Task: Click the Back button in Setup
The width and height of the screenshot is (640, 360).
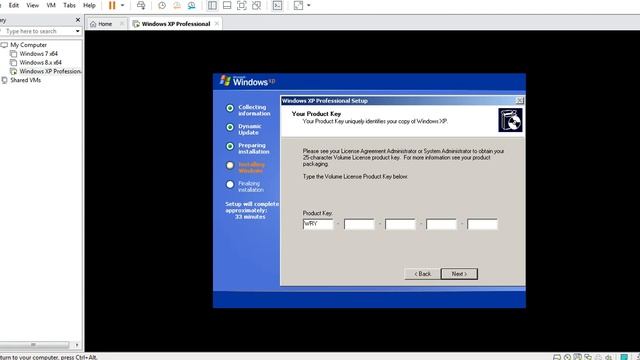Action: pos(422,274)
